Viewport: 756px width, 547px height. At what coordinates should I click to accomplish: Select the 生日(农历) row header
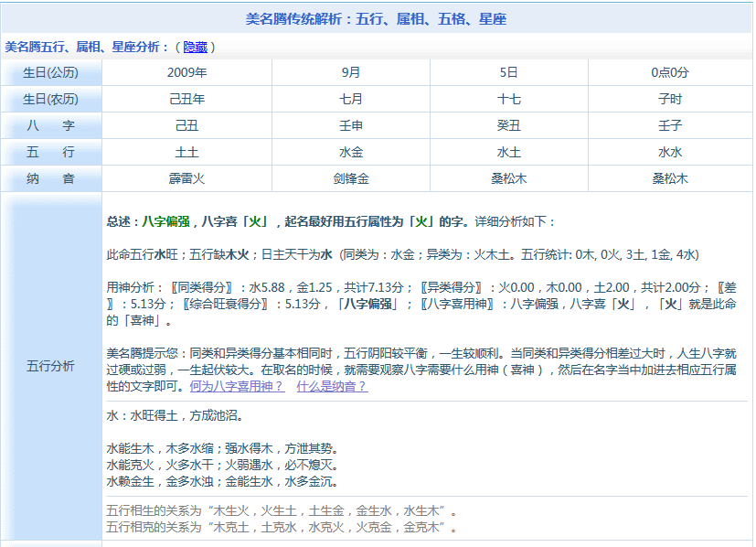tap(51, 99)
